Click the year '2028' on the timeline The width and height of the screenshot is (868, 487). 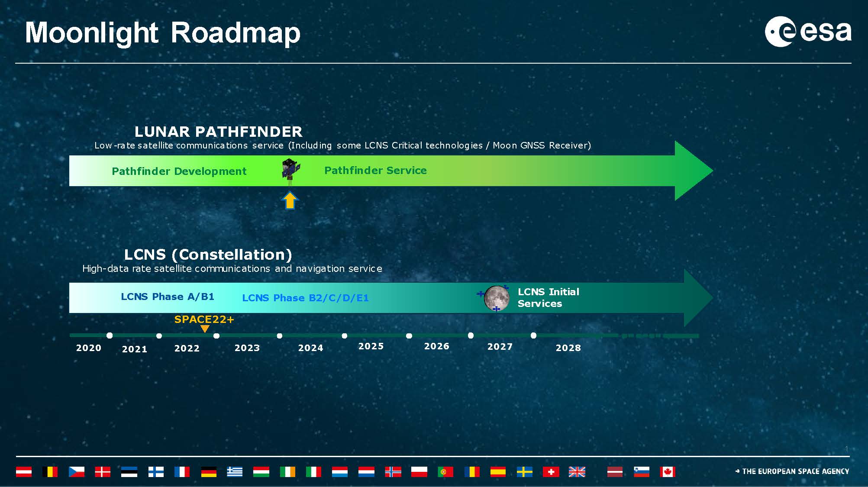click(x=568, y=348)
